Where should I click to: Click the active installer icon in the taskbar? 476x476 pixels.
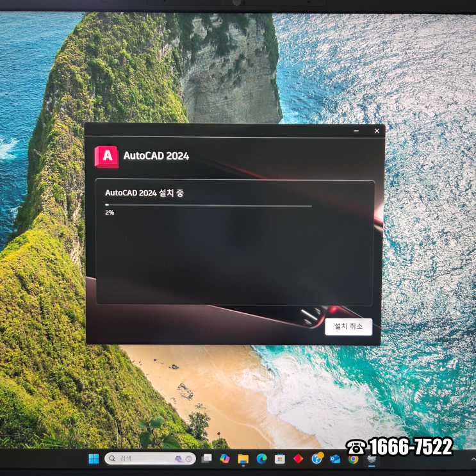click(372, 459)
